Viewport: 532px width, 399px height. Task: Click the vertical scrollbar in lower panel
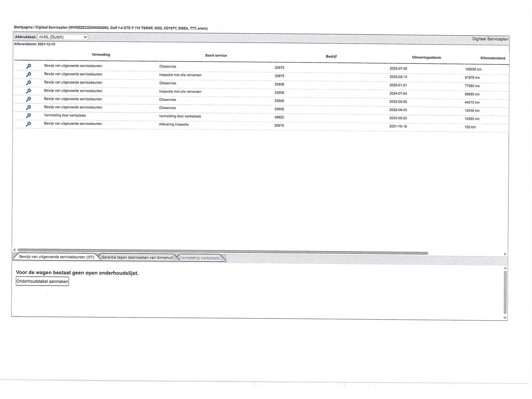(505, 293)
